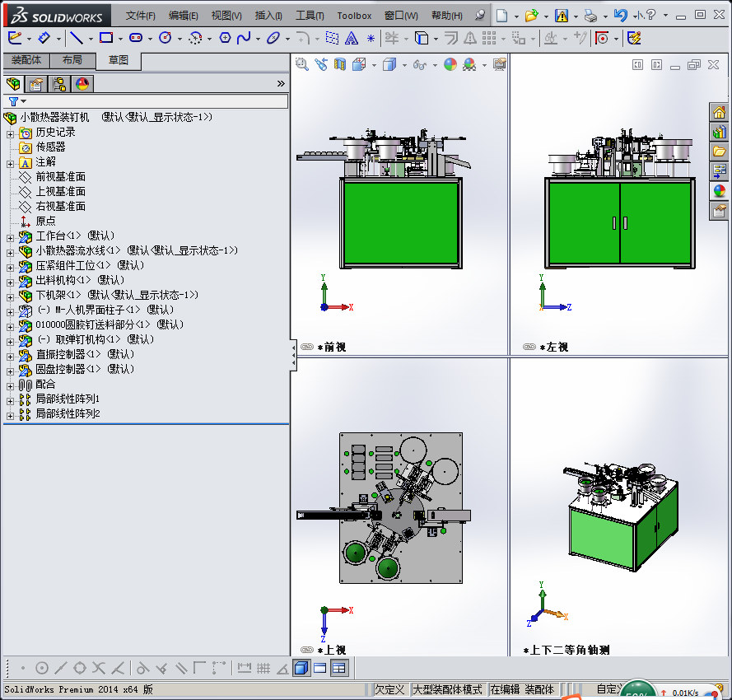Click the Edit Appearance color ball
This screenshot has height=700, width=732.
450,64
